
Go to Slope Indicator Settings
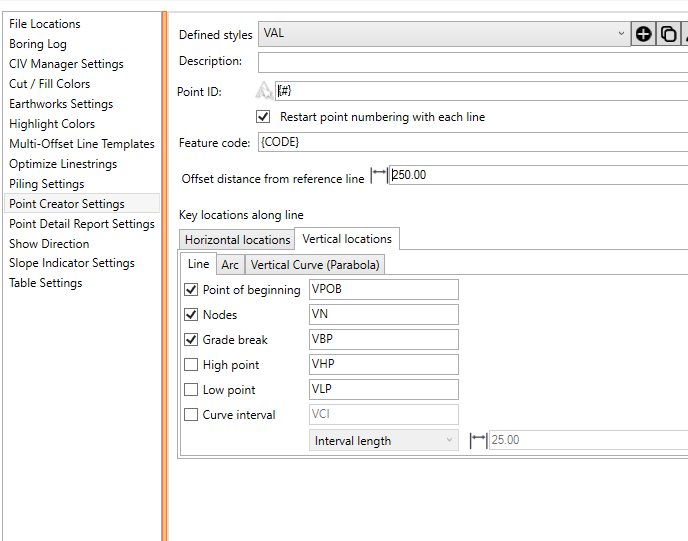point(72,263)
